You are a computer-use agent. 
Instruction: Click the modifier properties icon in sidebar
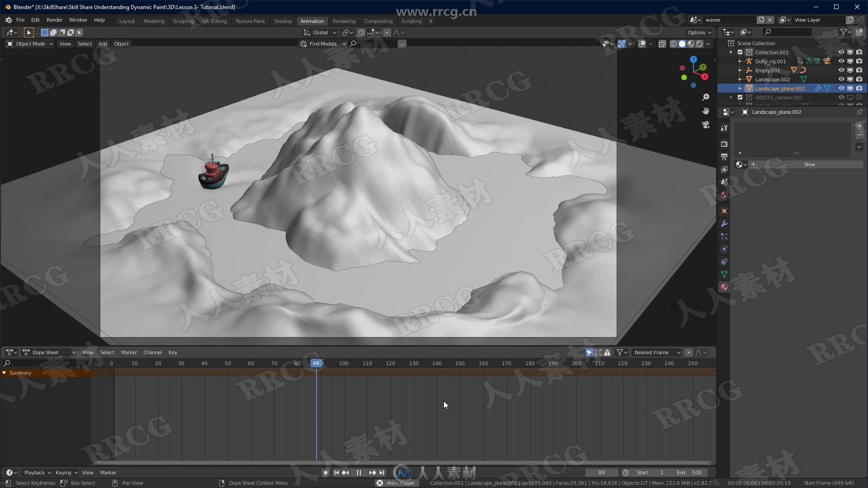(x=724, y=224)
